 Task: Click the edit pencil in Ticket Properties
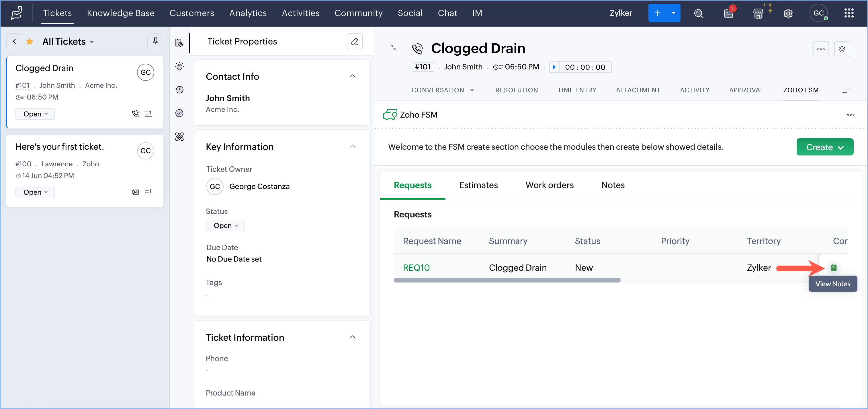pyautogui.click(x=355, y=42)
